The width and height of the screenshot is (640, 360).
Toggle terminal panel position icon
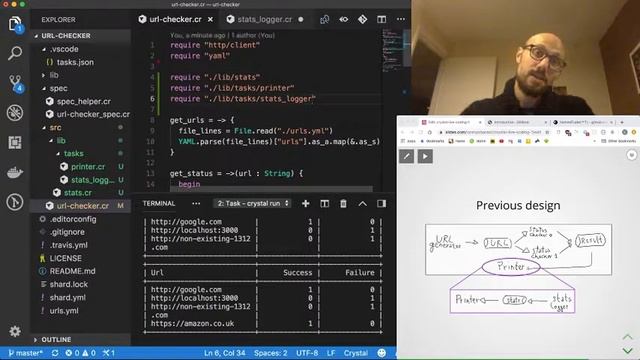[382, 203]
